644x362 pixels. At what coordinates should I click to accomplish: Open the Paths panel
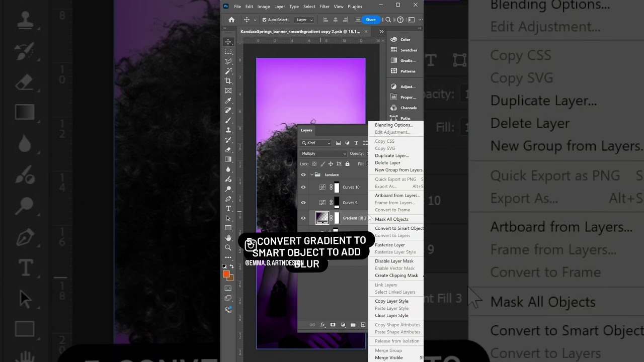pos(401,118)
